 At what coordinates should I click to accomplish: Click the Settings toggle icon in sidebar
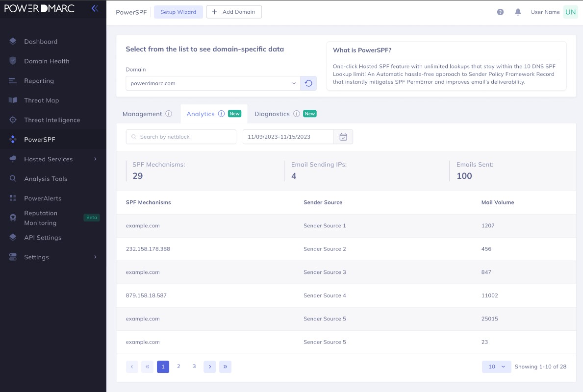coord(13,257)
